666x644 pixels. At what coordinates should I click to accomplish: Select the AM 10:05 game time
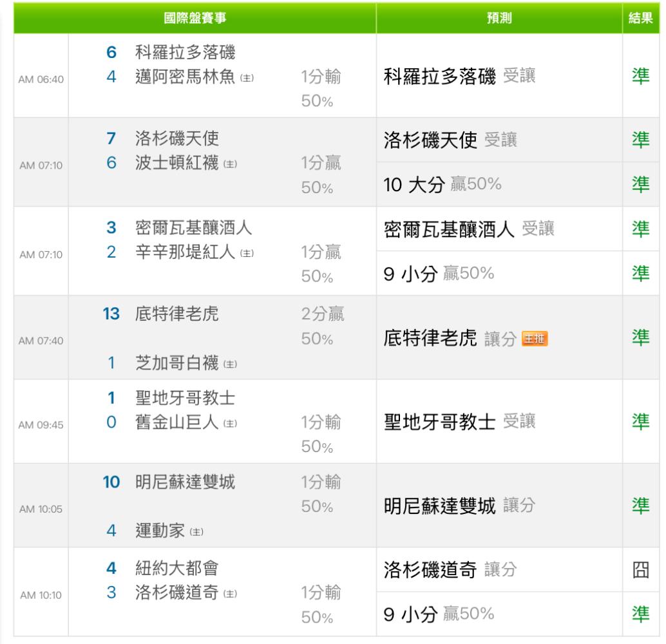pyautogui.click(x=41, y=509)
